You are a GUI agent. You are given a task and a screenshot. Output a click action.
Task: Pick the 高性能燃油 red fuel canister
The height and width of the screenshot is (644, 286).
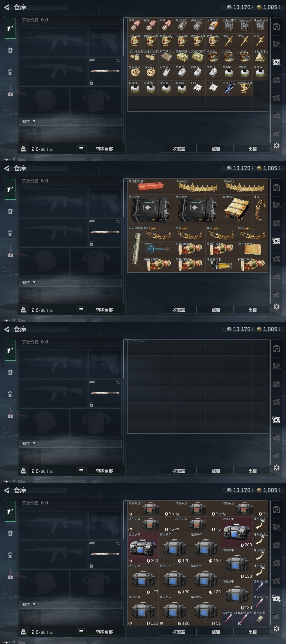(151, 186)
